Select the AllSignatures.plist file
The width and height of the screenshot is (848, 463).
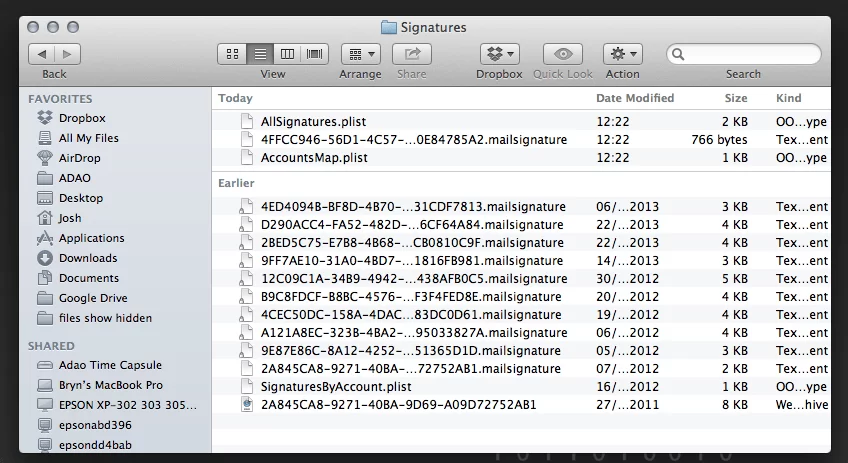point(313,121)
